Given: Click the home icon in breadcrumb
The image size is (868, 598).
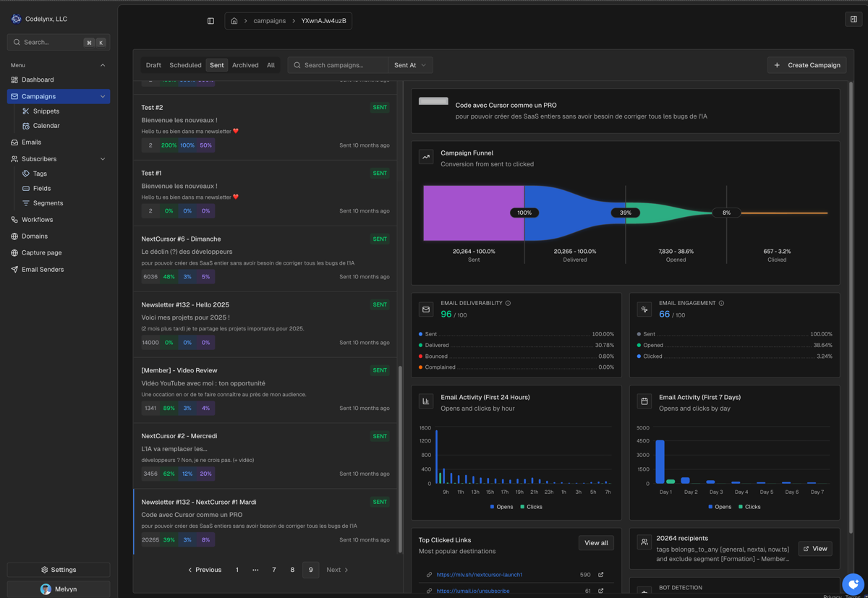Looking at the screenshot, I should (x=234, y=21).
